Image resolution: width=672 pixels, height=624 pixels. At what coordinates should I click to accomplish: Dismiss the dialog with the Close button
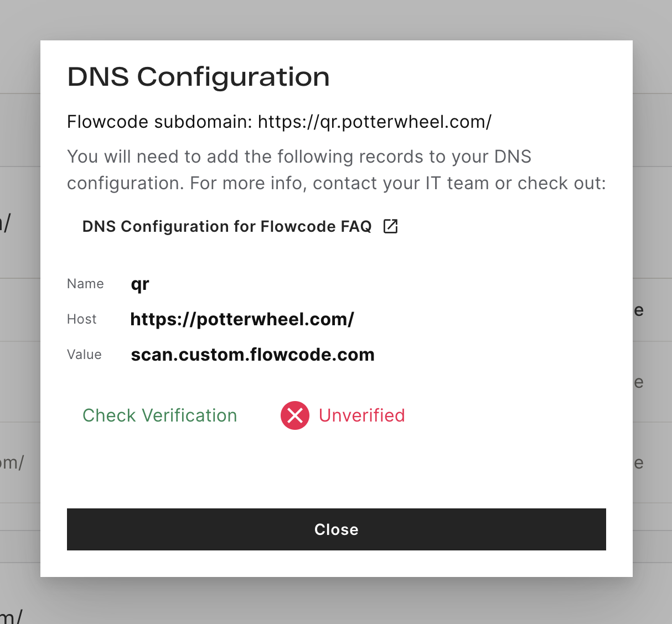(x=336, y=529)
